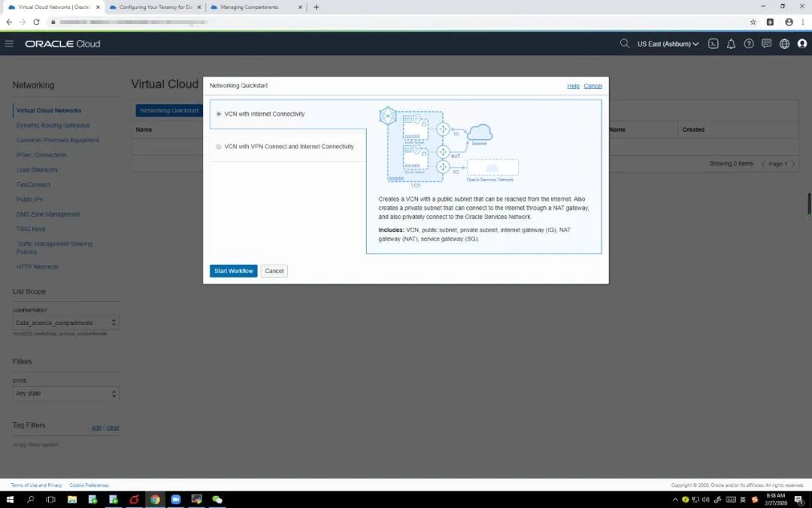Open the language globe icon
This screenshot has height=508, width=812.
pyautogui.click(x=784, y=44)
